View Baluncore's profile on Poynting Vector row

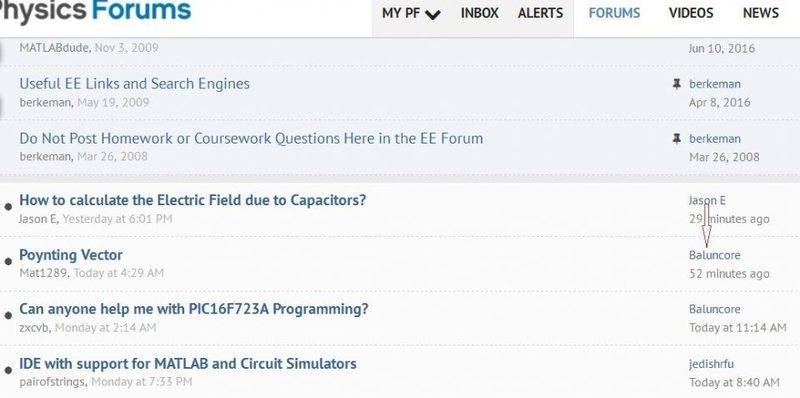pos(714,255)
